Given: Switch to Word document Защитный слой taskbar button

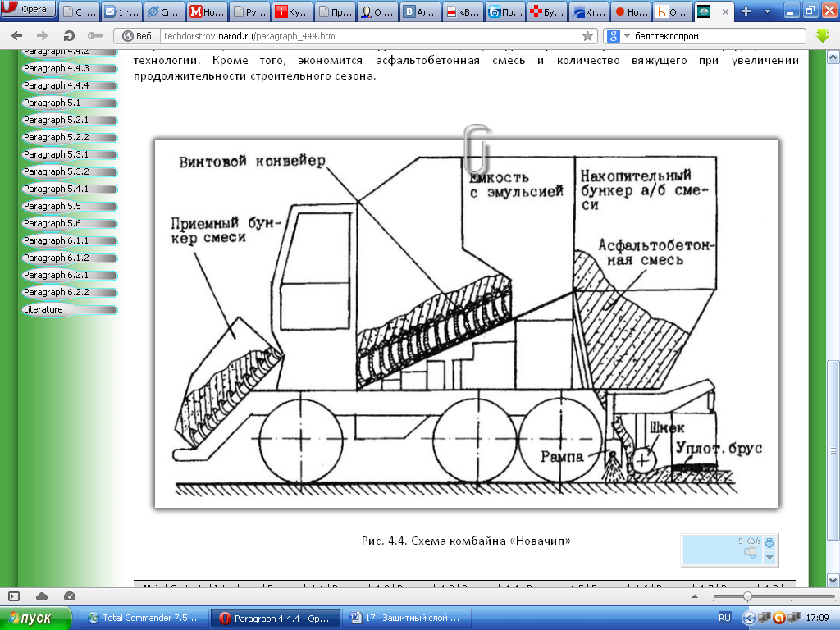Looking at the screenshot, I should pyautogui.click(x=406, y=619).
